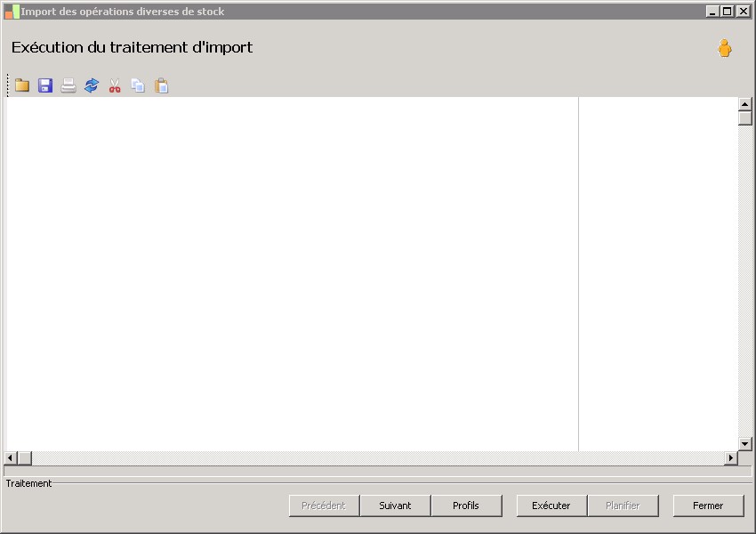Minimize the import window

712,11
